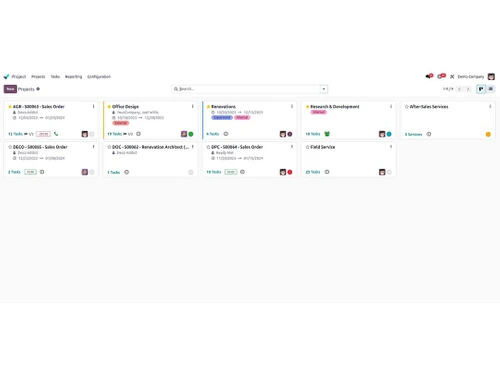500x375 pixels.
Task: Click the manager avatar on DECO Sales Order card
Action: click(x=85, y=172)
